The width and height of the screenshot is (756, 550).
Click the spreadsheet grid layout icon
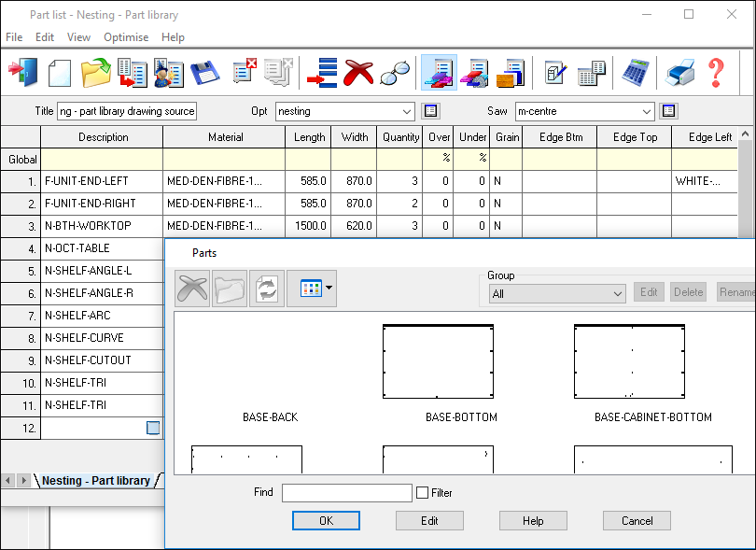591,73
